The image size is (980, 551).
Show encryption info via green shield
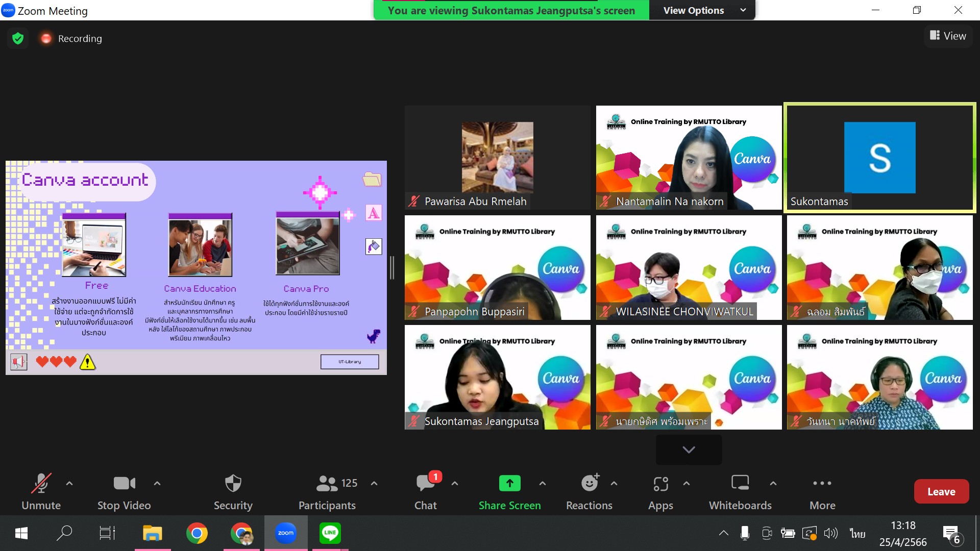[x=18, y=38]
